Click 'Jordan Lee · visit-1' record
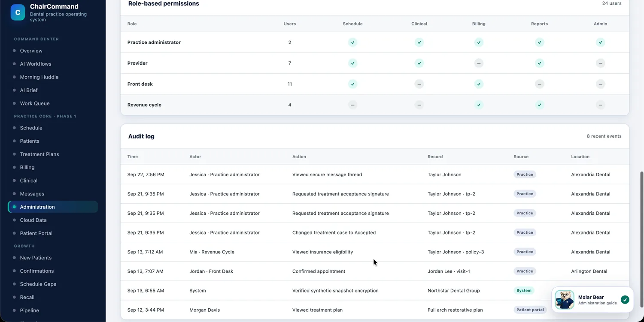 point(449,271)
